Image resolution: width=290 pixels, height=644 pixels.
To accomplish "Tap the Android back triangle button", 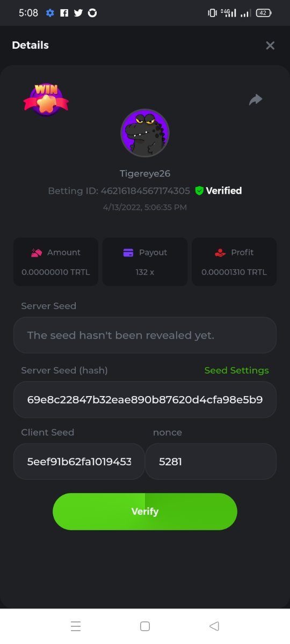I will click(x=214, y=626).
